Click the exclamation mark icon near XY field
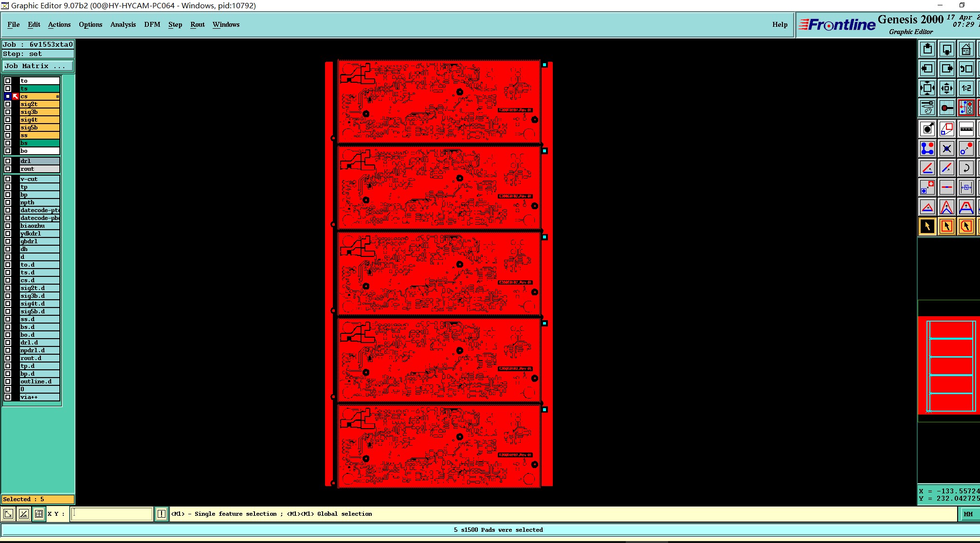980x543 pixels. [162, 514]
